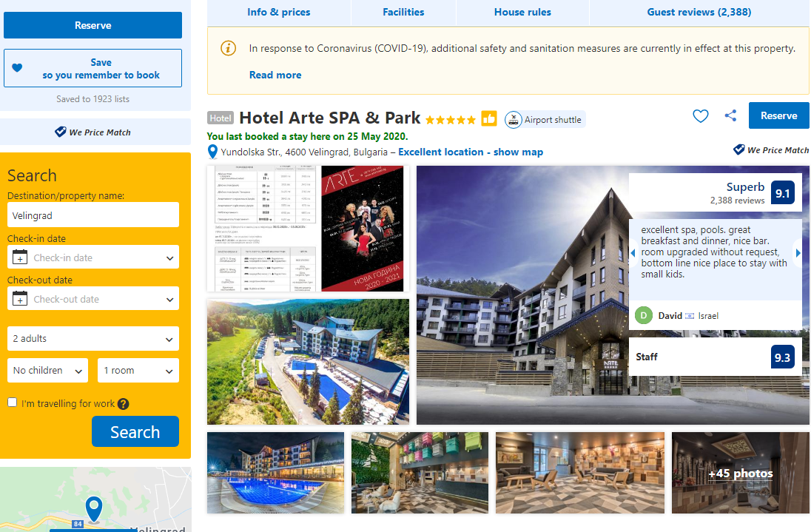The width and height of the screenshot is (811, 532).
Task: Open the +45 photos thumbnail
Action: pyautogui.click(x=740, y=473)
